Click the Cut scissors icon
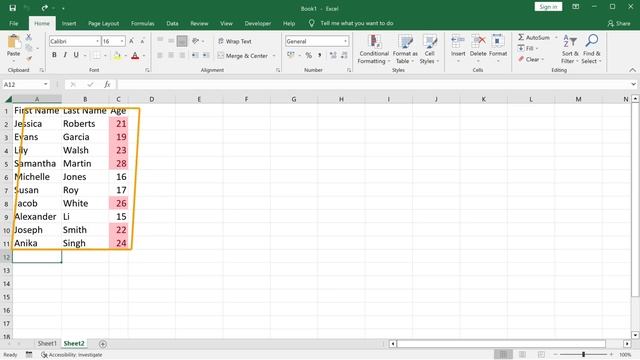 click(29, 37)
